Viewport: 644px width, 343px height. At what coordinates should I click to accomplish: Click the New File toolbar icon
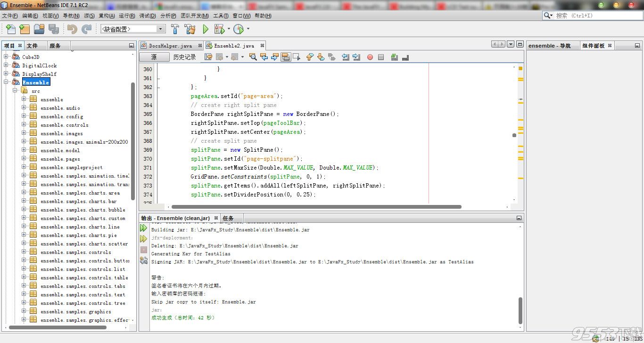tap(11, 29)
